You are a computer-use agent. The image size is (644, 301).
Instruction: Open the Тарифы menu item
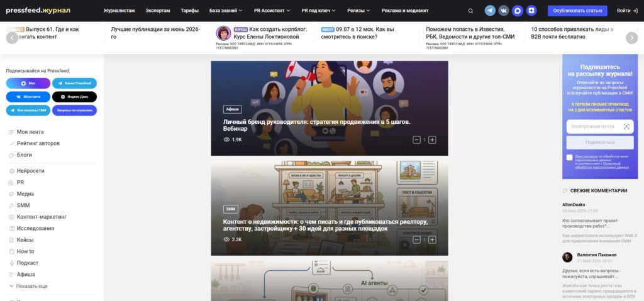point(189,11)
